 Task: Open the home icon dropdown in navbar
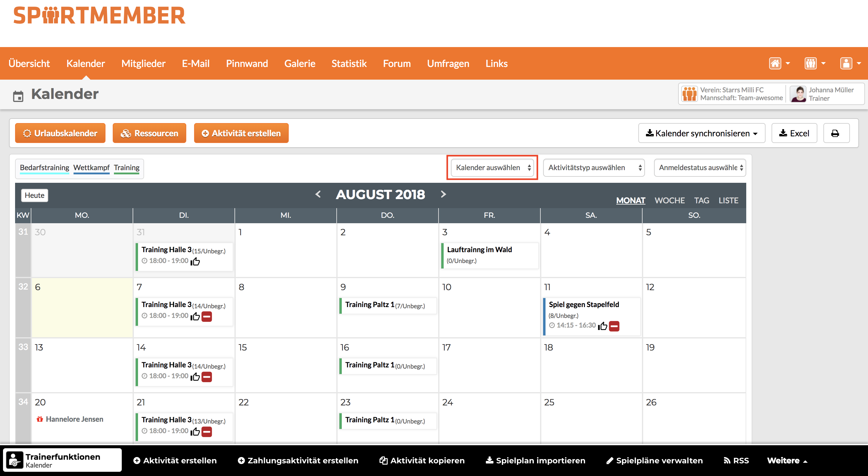pyautogui.click(x=779, y=63)
